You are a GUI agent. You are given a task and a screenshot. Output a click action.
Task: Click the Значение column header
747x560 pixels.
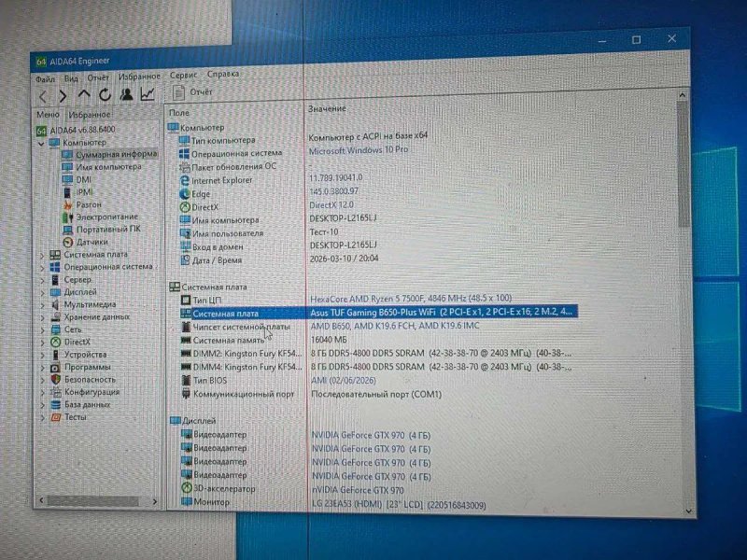327,108
